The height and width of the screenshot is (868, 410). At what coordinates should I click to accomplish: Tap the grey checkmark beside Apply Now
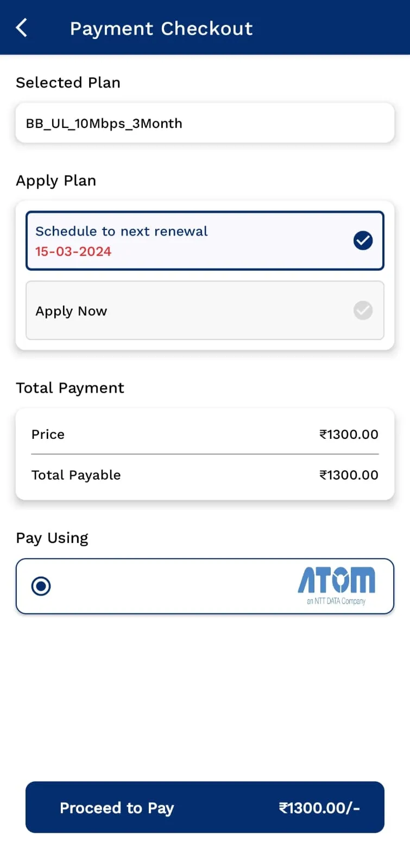[x=363, y=310]
